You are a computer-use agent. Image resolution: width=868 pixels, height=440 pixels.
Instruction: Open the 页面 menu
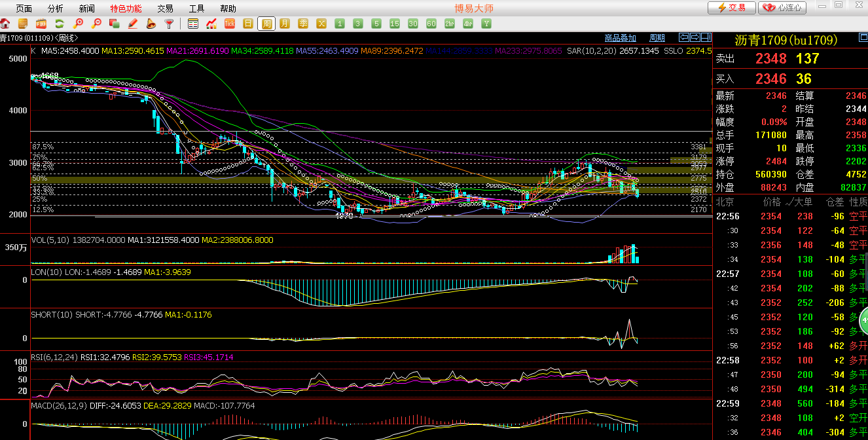pos(24,9)
